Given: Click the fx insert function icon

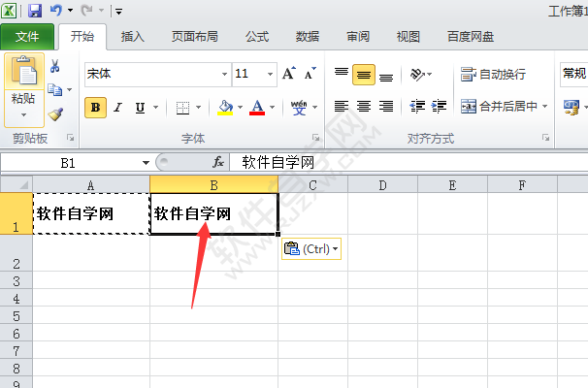Looking at the screenshot, I should (x=218, y=162).
